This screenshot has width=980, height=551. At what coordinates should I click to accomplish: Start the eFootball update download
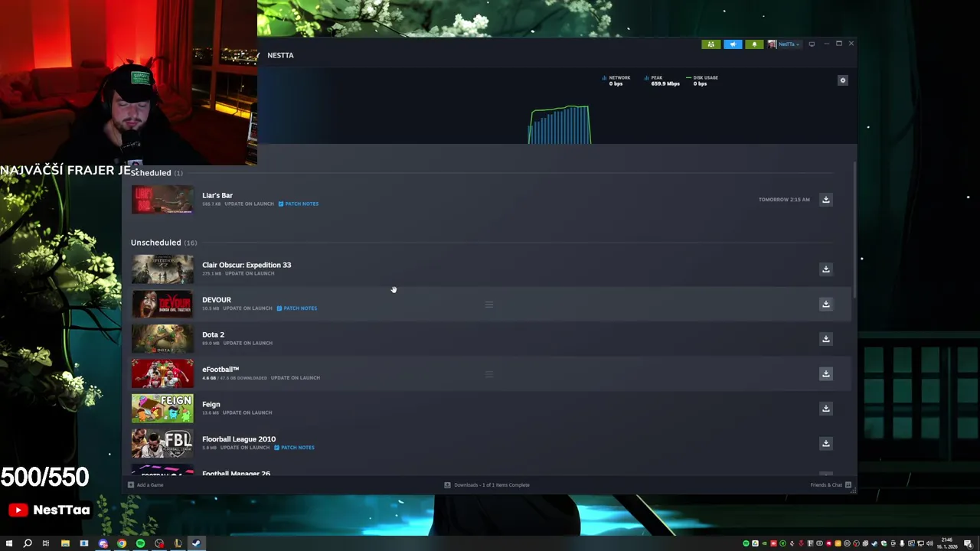click(x=825, y=373)
